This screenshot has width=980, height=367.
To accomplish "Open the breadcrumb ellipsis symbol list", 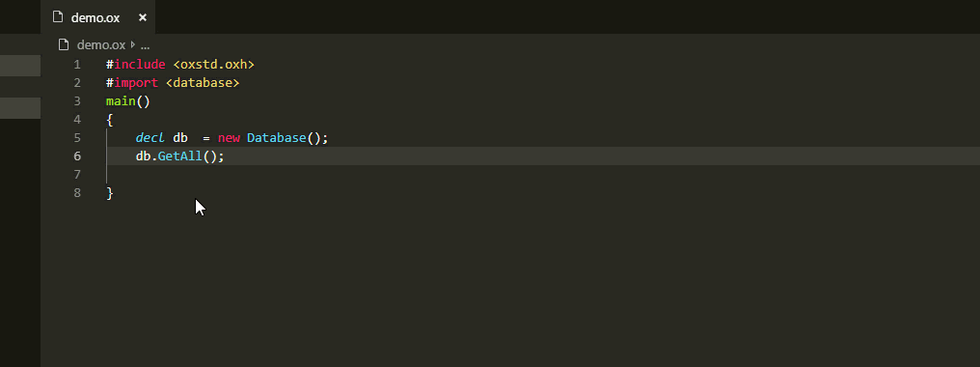I will [145, 46].
